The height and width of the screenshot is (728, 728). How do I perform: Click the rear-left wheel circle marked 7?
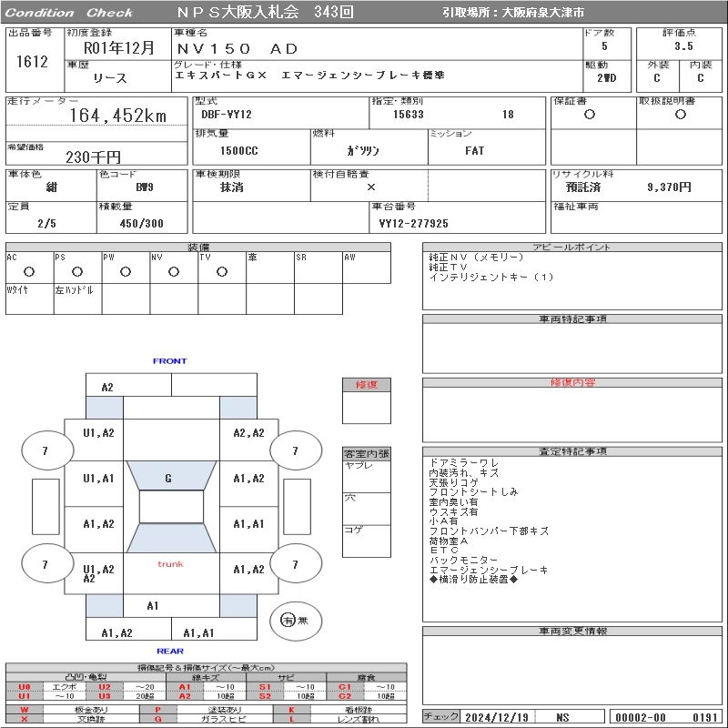(45, 564)
